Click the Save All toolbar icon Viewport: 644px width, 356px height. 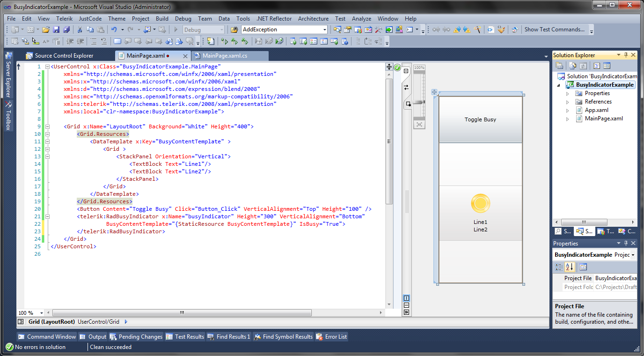(66, 30)
